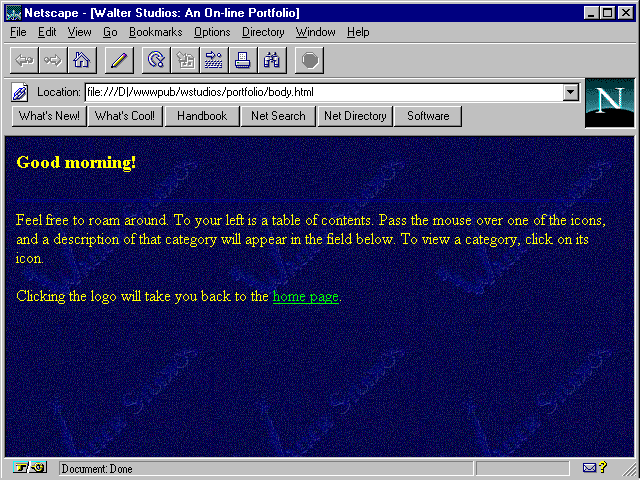Image resolution: width=640 pixels, height=480 pixels.
Task: Find text with the binoculars icon
Action: pyautogui.click(x=272, y=60)
